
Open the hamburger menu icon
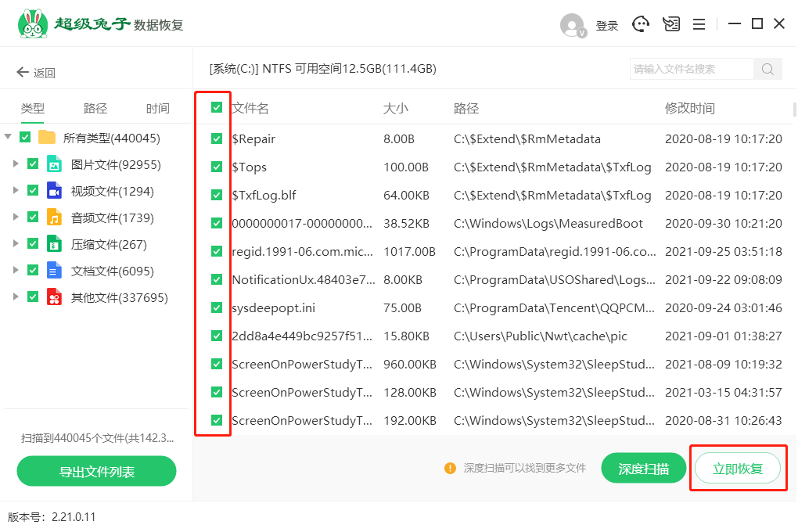pos(699,24)
